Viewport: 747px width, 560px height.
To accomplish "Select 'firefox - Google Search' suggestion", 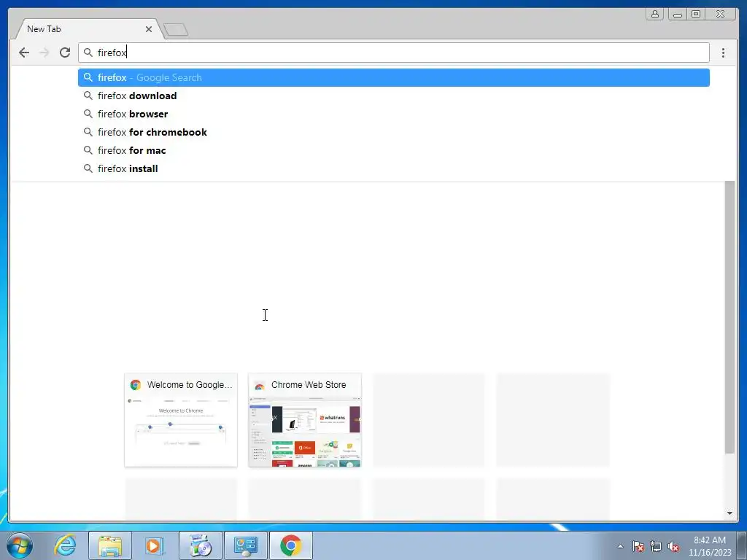I will pos(393,77).
